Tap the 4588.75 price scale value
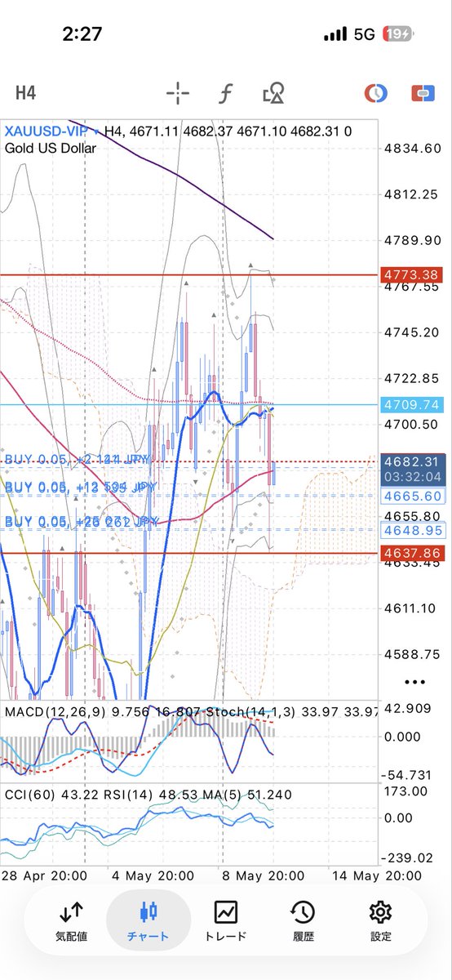452x980 pixels. [x=412, y=653]
